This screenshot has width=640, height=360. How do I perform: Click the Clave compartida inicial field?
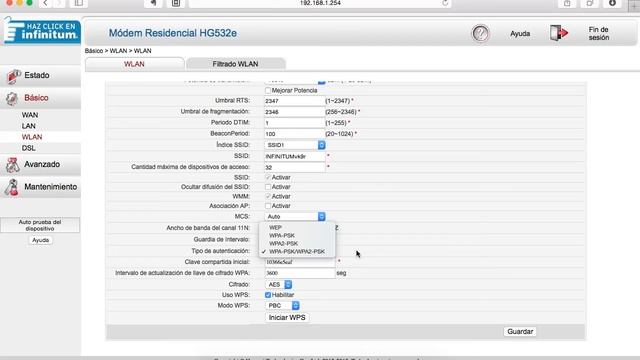click(x=300, y=262)
